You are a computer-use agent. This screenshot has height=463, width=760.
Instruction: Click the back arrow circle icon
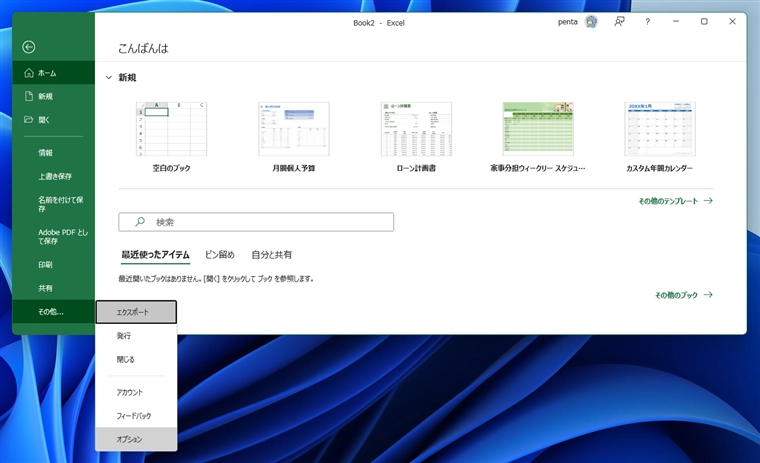click(29, 47)
